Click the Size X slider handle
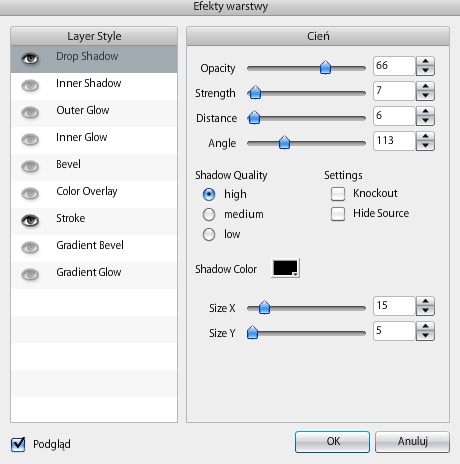The height and width of the screenshot is (464, 460). pos(264,307)
